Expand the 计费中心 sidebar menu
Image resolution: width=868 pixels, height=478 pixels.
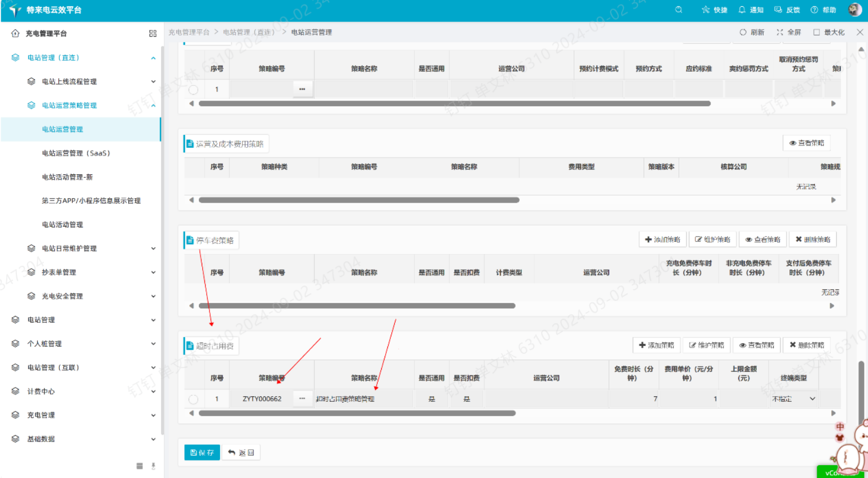click(41, 391)
